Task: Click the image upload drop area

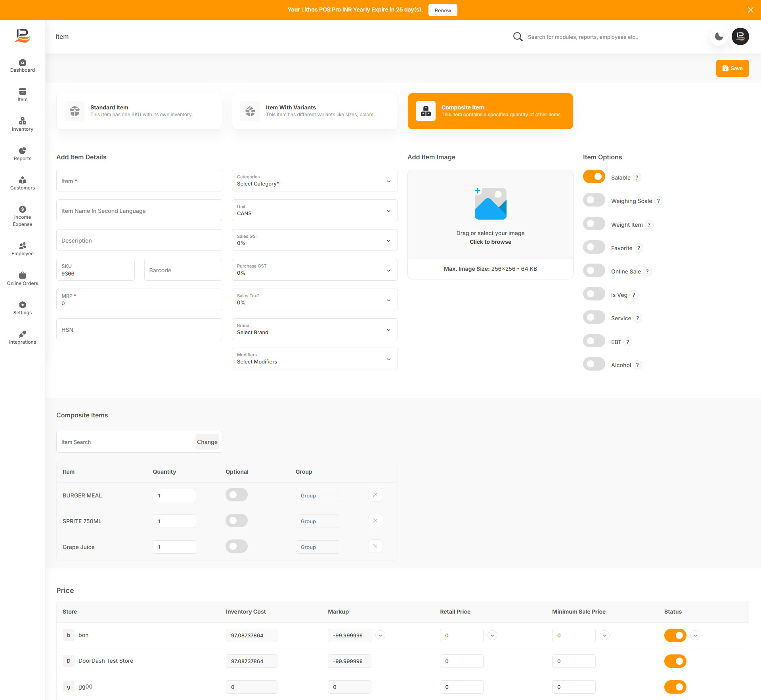Action: (x=490, y=214)
